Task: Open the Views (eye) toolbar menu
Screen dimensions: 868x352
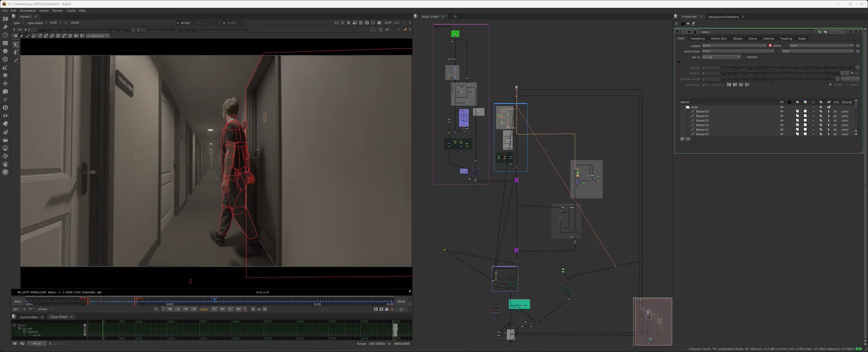Action: click(5, 116)
